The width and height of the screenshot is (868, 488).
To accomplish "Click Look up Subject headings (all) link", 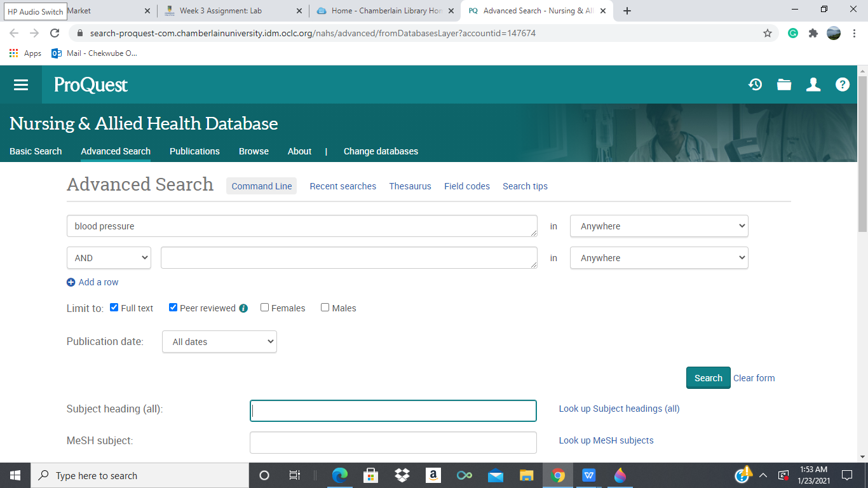I will (620, 409).
